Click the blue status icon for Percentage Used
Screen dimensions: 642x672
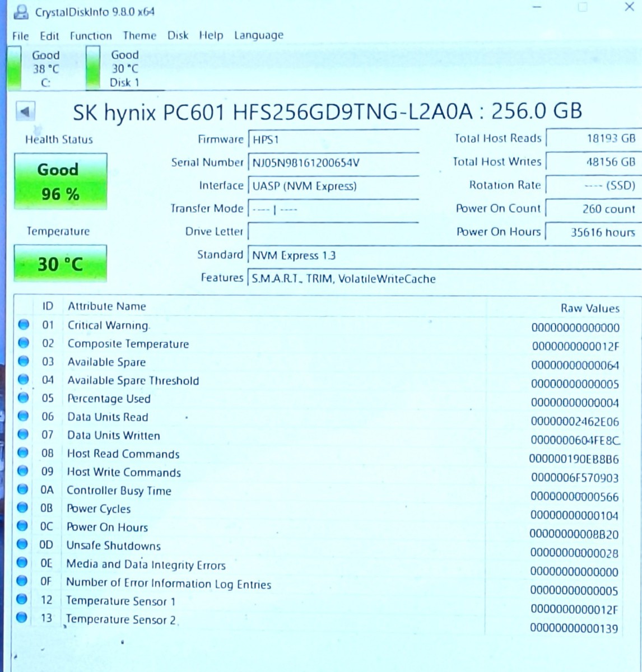point(23,398)
